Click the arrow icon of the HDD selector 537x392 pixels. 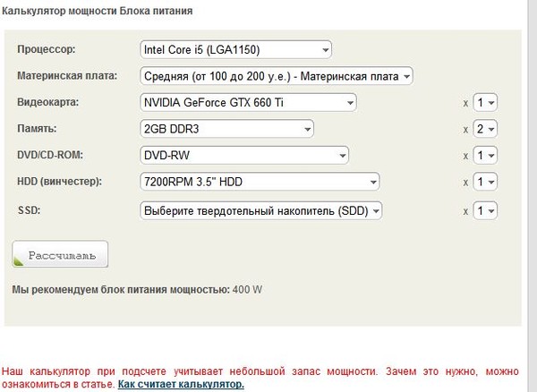tap(373, 182)
